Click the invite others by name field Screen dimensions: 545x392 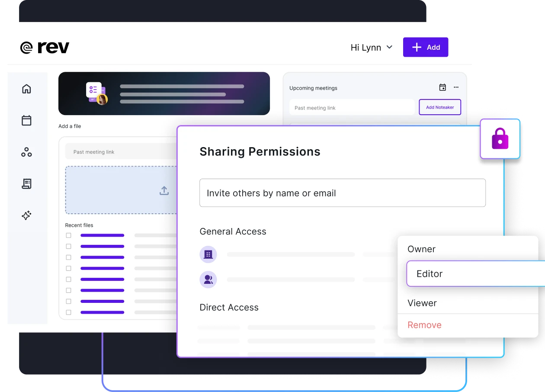pyautogui.click(x=343, y=193)
